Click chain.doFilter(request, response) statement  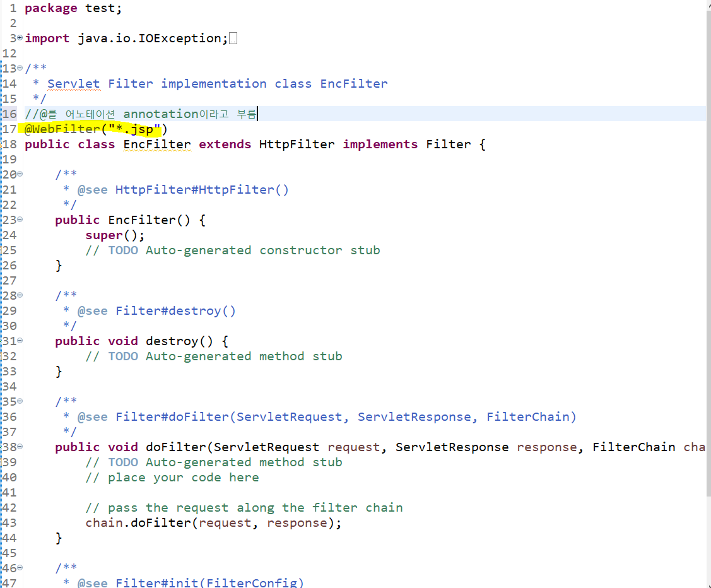[214, 523]
